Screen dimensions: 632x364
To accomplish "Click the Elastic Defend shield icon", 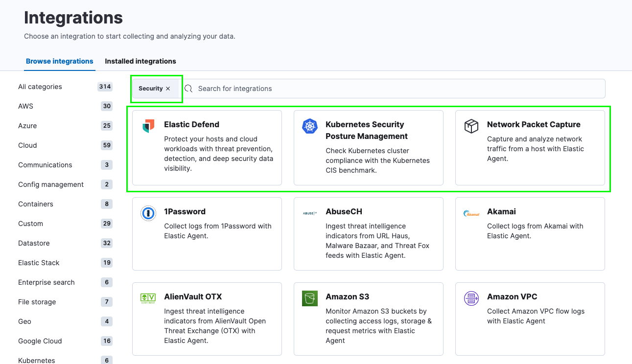I will pyautogui.click(x=148, y=126).
